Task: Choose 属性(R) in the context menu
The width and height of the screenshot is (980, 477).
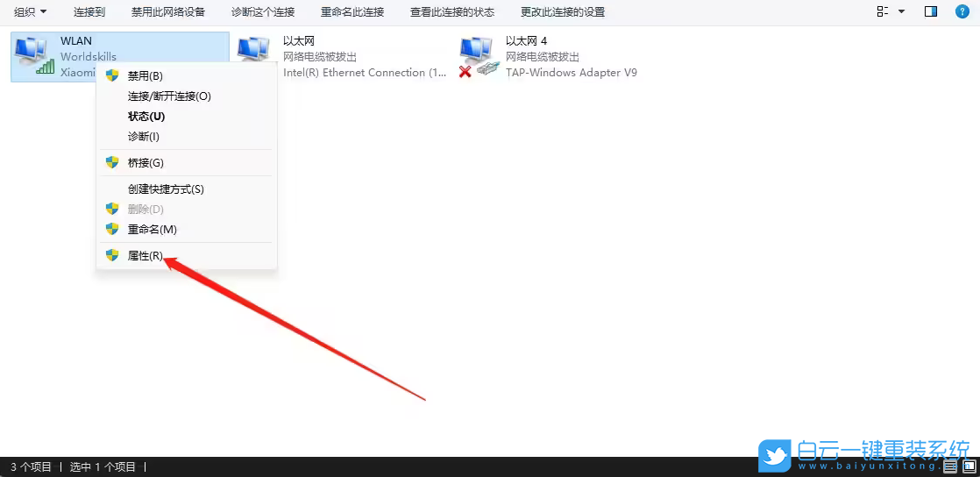Action: coord(187,256)
